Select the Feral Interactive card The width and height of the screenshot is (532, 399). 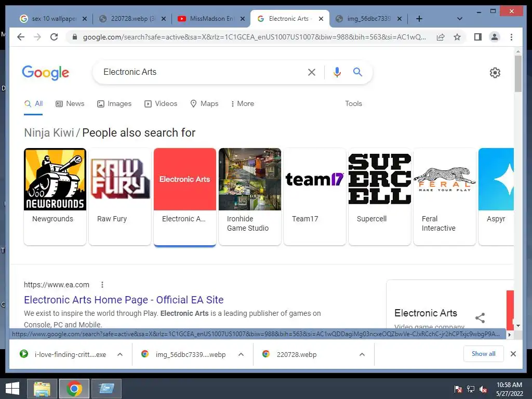click(445, 196)
